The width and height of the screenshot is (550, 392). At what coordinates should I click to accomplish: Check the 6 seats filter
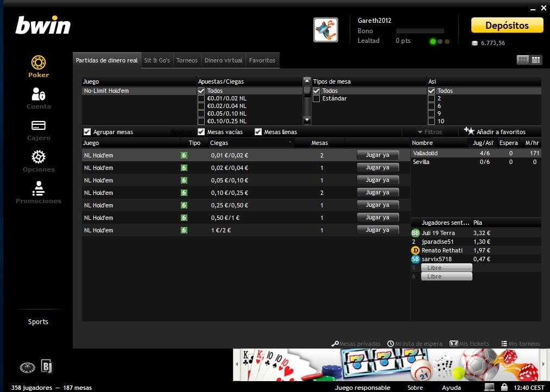[x=431, y=106]
